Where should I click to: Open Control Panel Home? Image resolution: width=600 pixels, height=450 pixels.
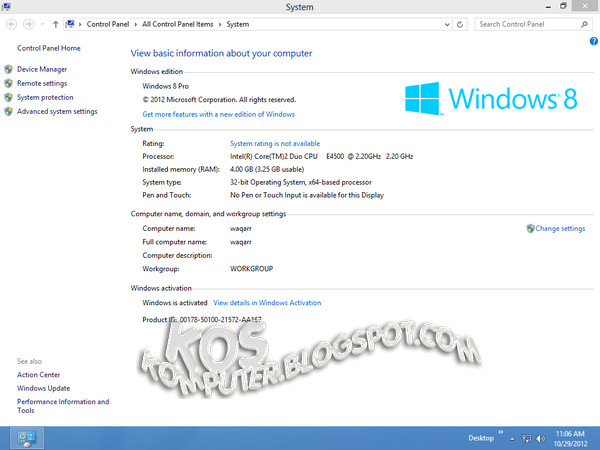[49, 48]
